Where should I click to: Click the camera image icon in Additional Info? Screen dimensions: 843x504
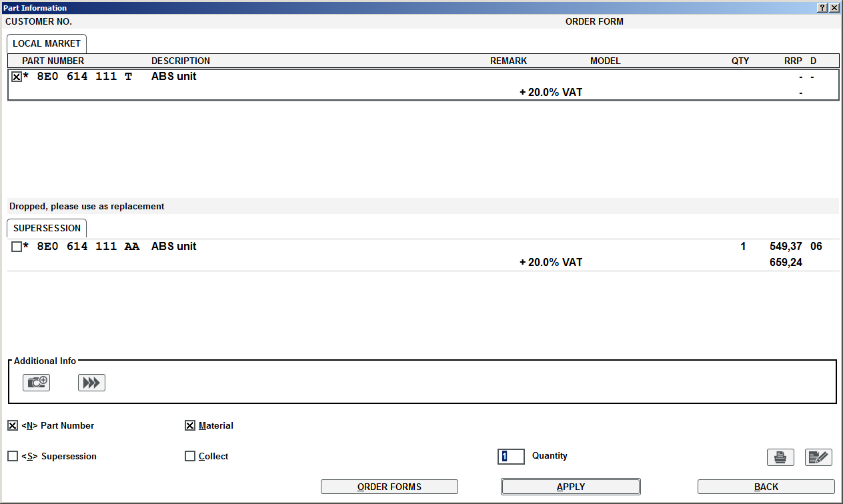[36, 383]
